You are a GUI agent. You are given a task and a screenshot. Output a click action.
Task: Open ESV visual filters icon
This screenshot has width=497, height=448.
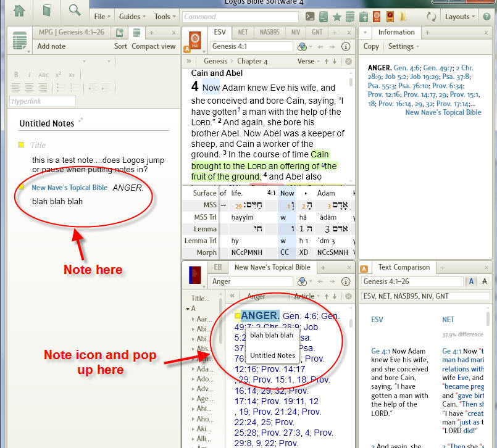click(303, 47)
